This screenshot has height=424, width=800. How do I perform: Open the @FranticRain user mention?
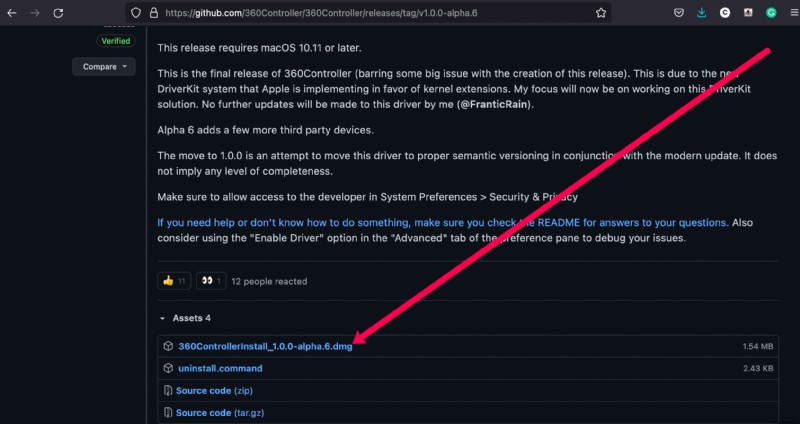tap(493, 105)
